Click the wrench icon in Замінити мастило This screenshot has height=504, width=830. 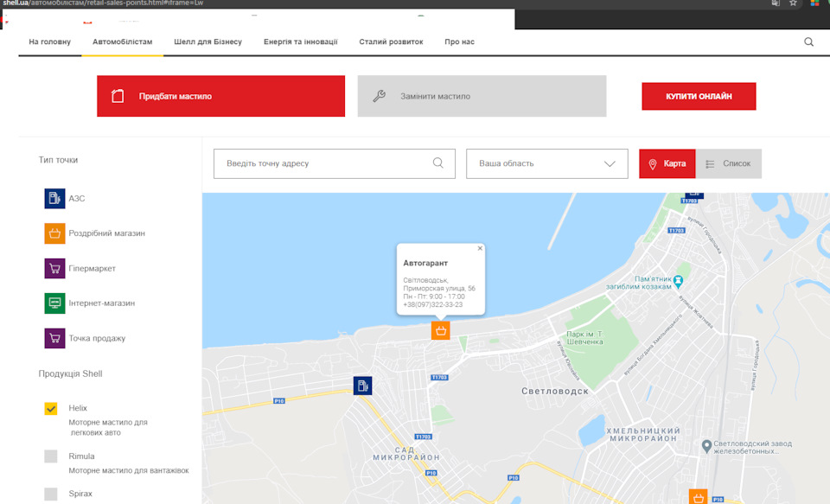[x=379, y=96]
